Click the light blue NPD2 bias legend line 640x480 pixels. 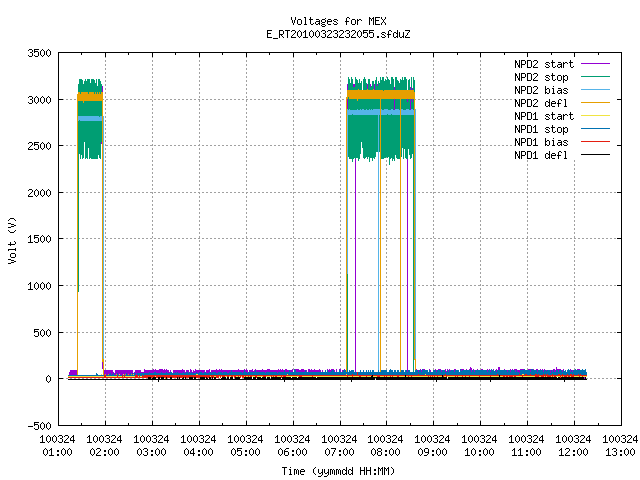click(x=596, y=90)
